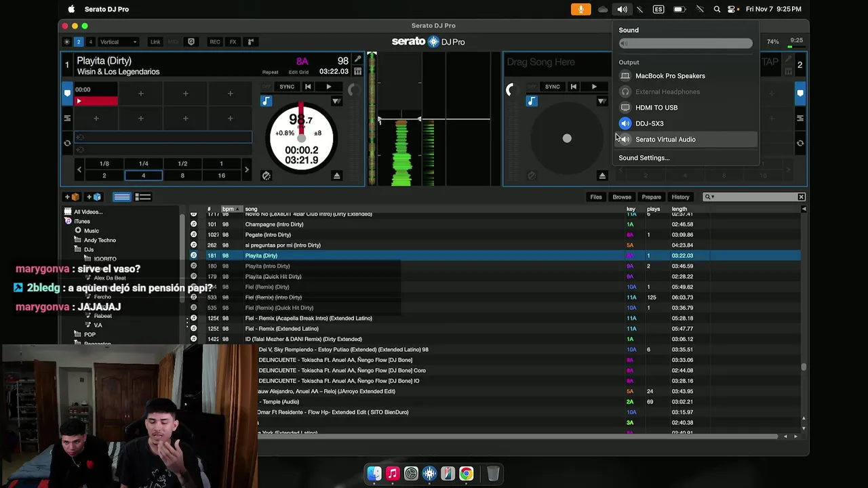Open the pitch range dropdown on deck 1

[336, 101]
